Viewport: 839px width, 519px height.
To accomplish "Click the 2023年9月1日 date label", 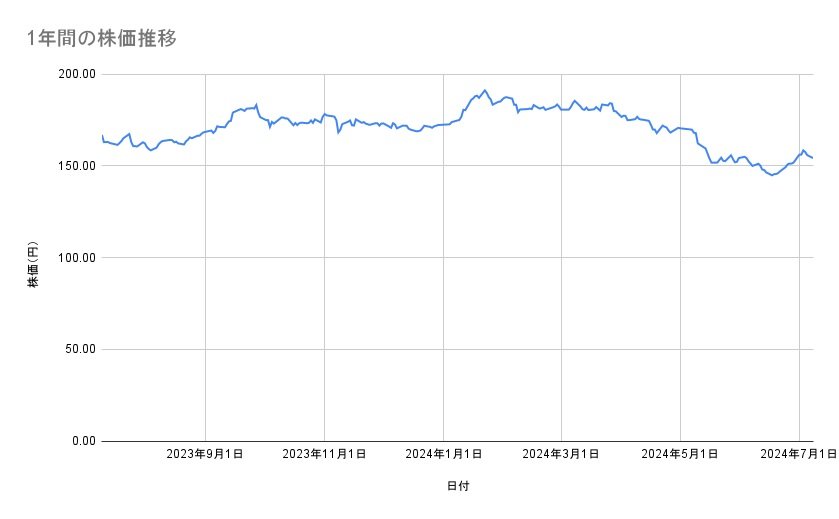I will pyautogui.click(x=205, y=455).
